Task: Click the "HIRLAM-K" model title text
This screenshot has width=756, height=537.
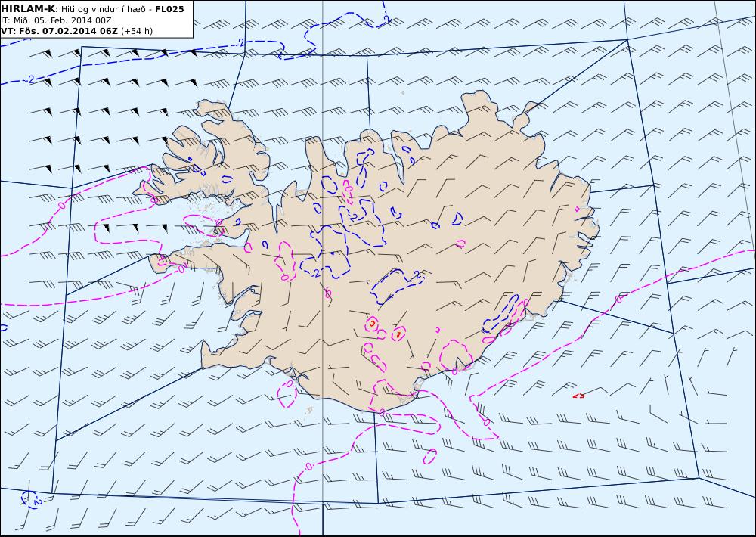Action: coord(28,9)
